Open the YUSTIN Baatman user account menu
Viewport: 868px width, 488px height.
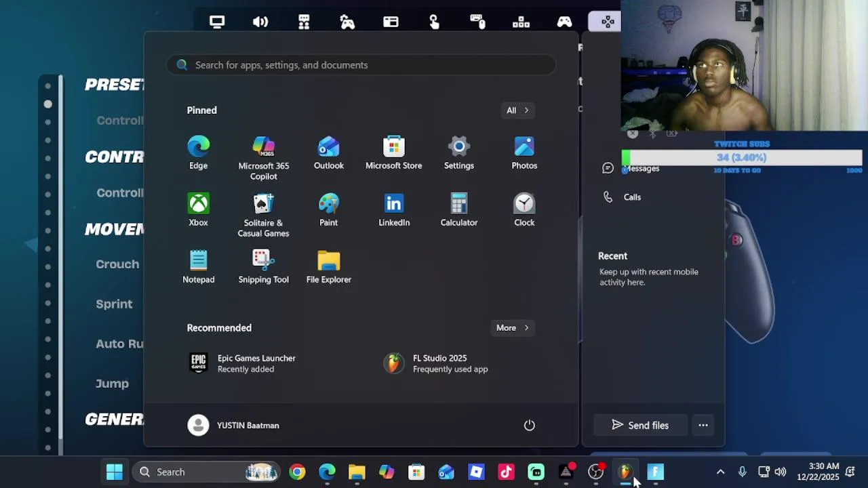coord(233,425)
